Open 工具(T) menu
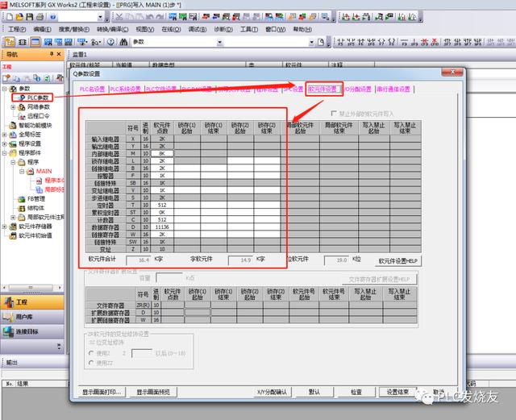This screenshot has width=516, height=420. pyautogui.click(x=249, y=29)
